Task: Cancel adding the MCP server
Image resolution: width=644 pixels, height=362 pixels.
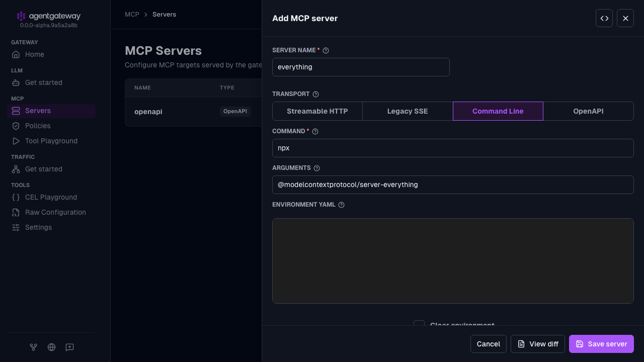Action: click(489, 344)
